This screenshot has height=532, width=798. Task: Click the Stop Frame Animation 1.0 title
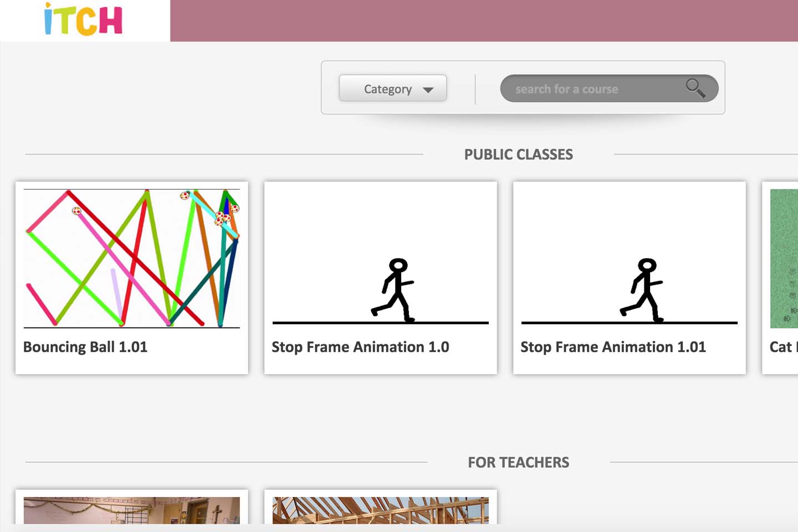[x=360, y=347]
